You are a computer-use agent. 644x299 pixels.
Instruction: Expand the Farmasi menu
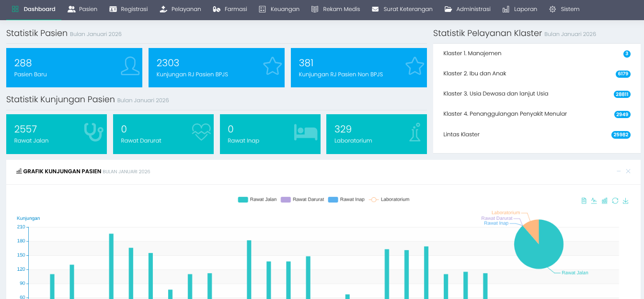click(x=230, y=9)
